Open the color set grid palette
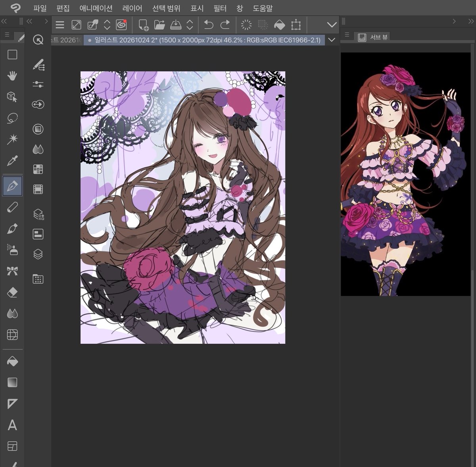 [x=38, y=169]
